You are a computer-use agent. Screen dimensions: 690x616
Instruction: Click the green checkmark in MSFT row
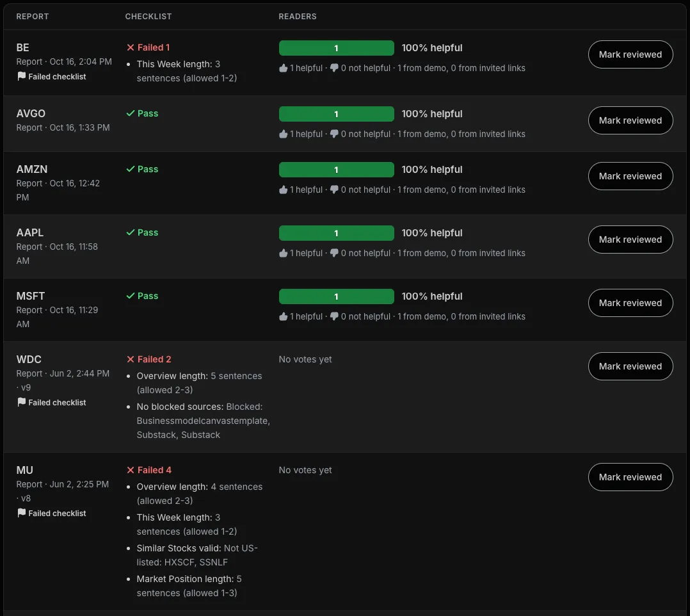131,296
